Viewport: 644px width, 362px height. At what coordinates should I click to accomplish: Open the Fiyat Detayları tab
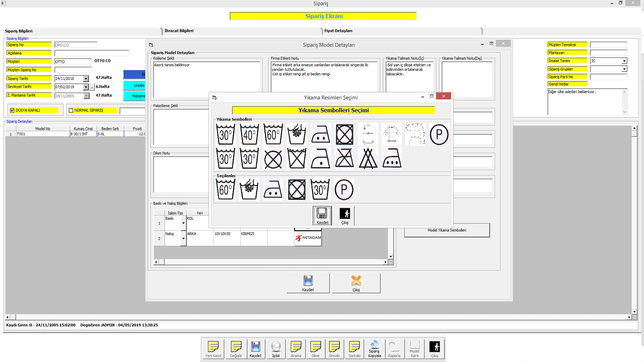coord(338,31)
